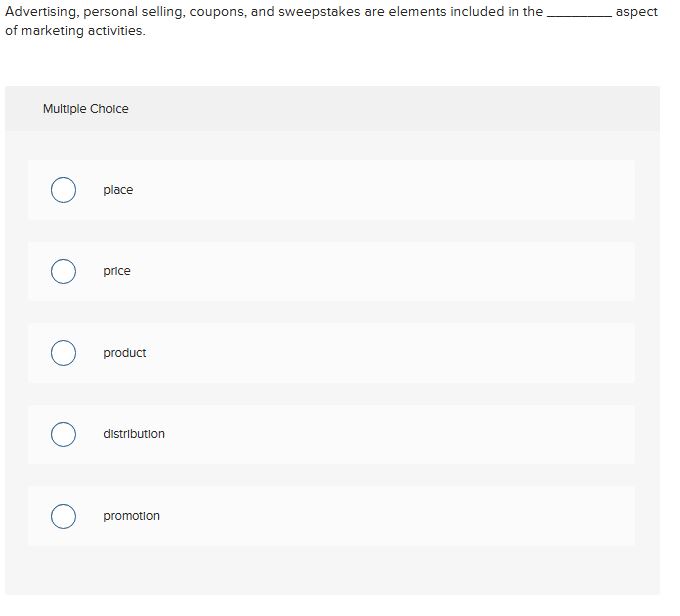Screen dimensions: 680x616
Task: Select the radio button for place
Action: (64, 190)
